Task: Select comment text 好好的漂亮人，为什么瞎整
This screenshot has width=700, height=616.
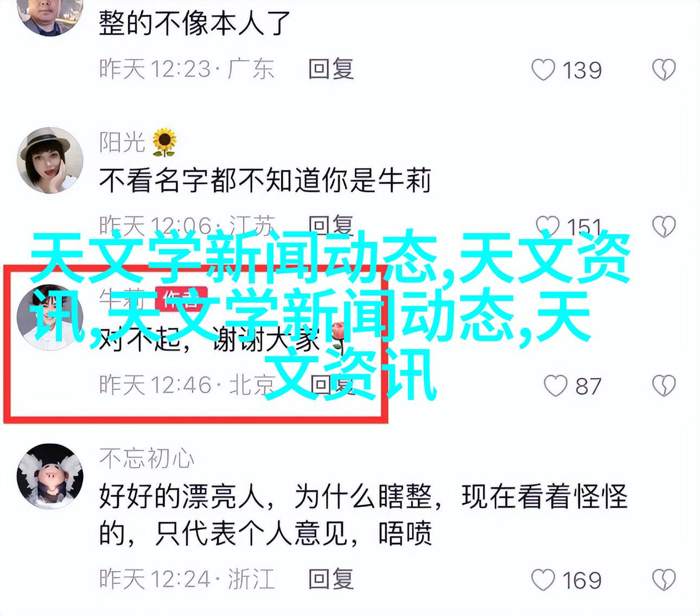Action: pyautogui.click(x=265, y=496)
